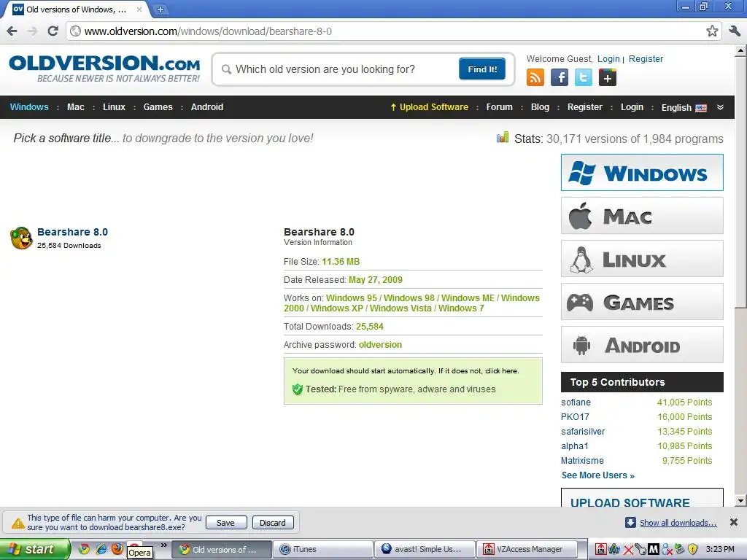Select Linux in the top navigation
The width and height of the screenshot is (747, 560).
click(x=114, y=107)
